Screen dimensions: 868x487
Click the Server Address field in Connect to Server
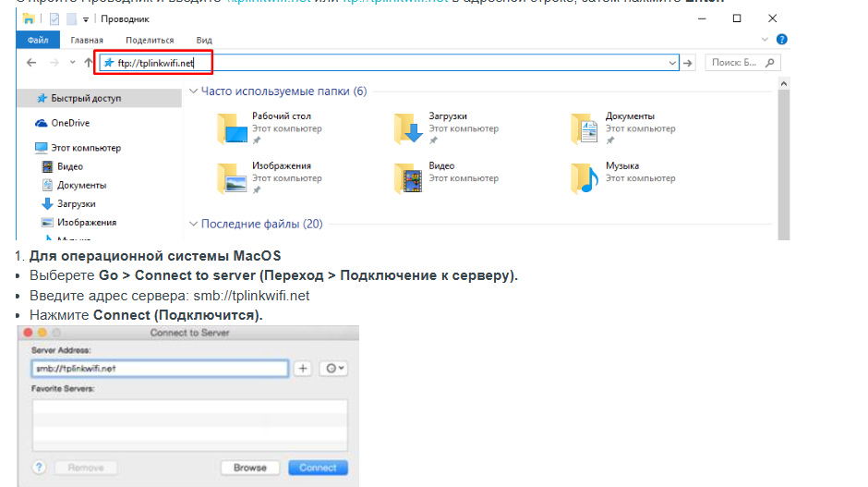(x=160, y=369)
